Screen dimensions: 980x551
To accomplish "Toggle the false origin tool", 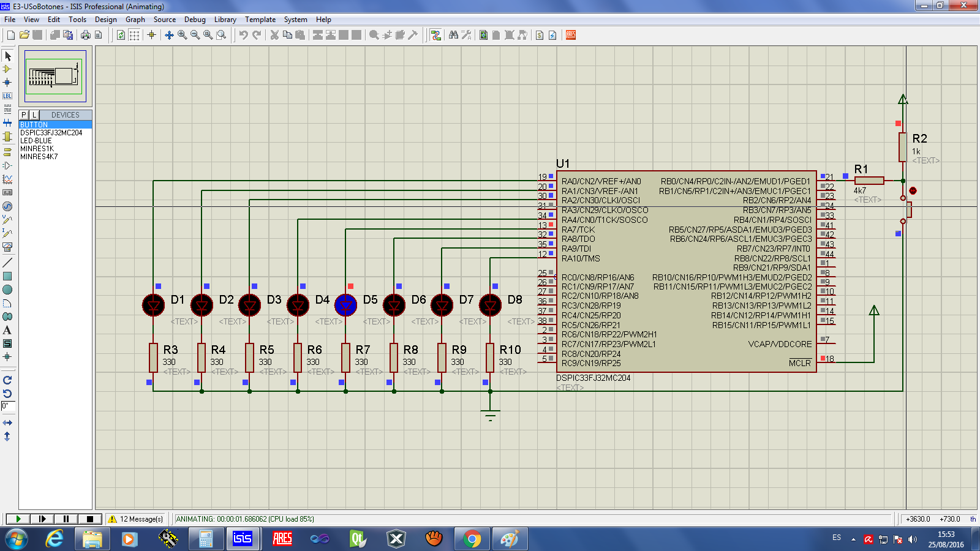I will click(151, 35).
